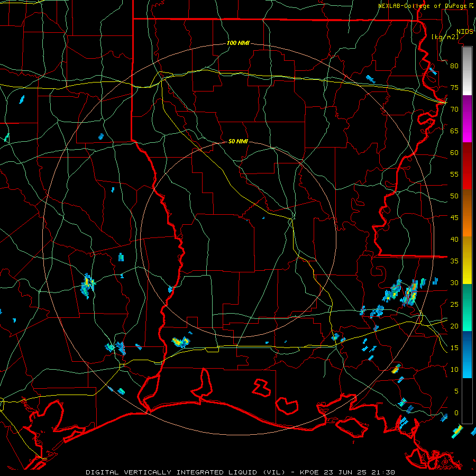Click the 80 value on the VIL scale

(x=454, y=66)
